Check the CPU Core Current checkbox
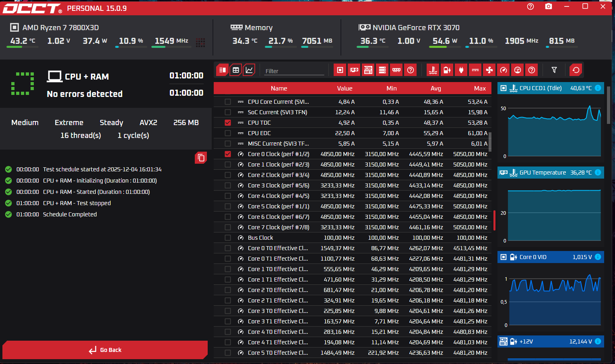The height and width of the screenshot is (364, 615). [x=228, y=102]
